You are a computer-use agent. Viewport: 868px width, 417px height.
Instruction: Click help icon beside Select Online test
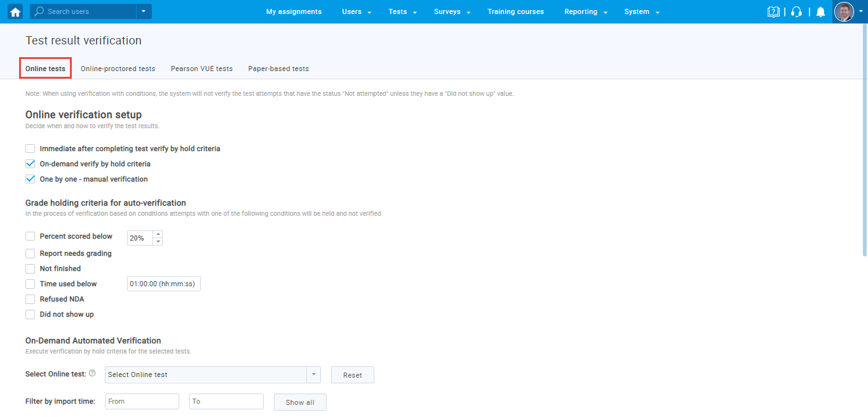click(x=92, y=374)
